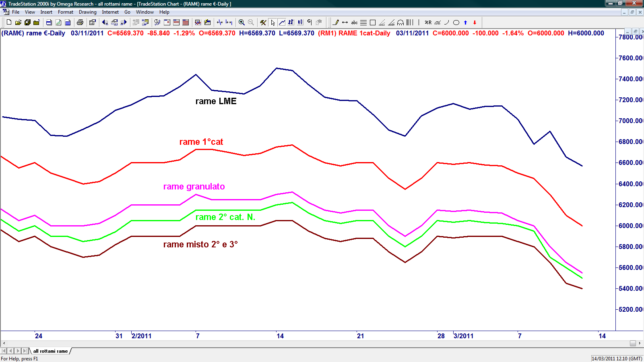Go to first workspace tab arrow

(x=4, y=351)
